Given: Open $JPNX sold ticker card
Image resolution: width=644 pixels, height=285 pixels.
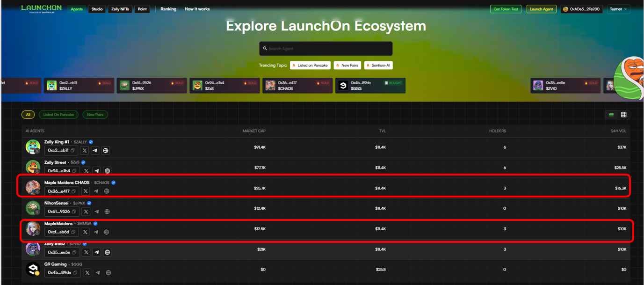Looking at the screenshot, I should point(152,86).
